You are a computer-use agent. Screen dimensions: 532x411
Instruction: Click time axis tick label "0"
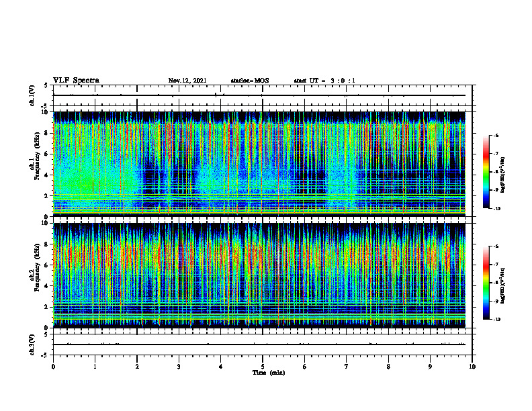[x=53, y=367]
